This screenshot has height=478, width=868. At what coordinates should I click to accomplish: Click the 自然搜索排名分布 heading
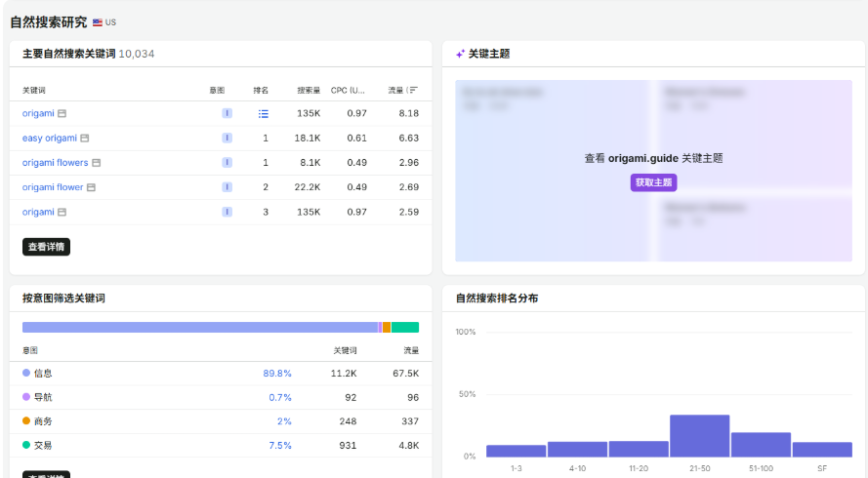[x=497, y=299]
